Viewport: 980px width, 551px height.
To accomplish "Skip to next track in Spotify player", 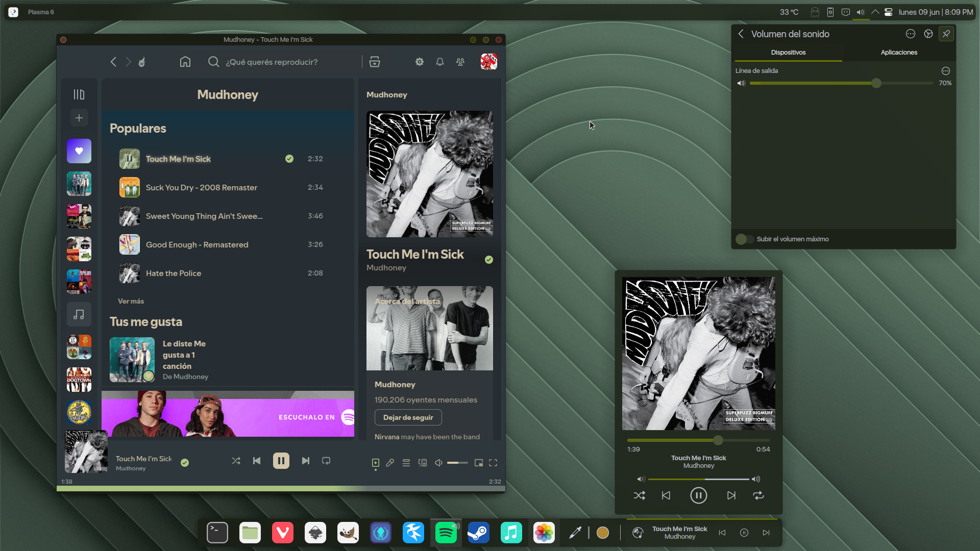I will [x=306, y=461].
